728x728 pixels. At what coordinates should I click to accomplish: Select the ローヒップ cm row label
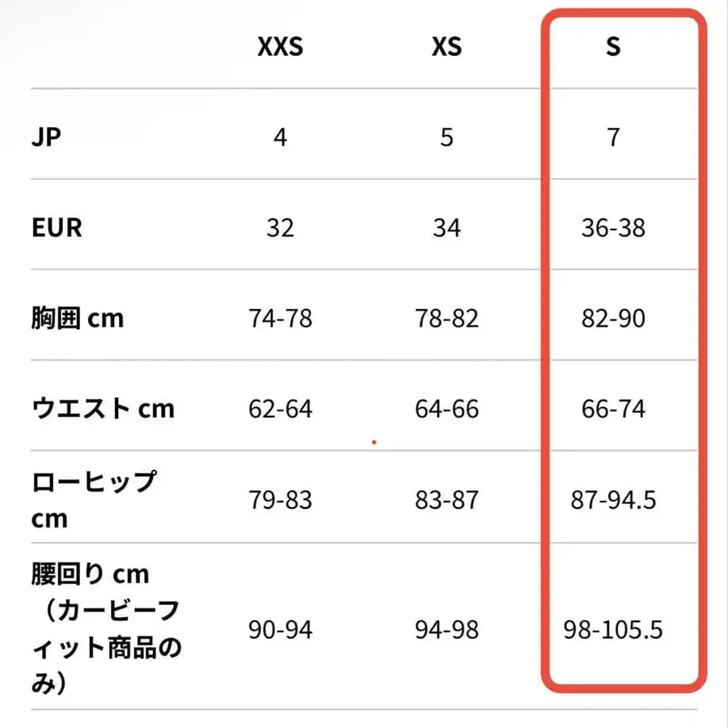pyautogui.click(x=93, y=499)
